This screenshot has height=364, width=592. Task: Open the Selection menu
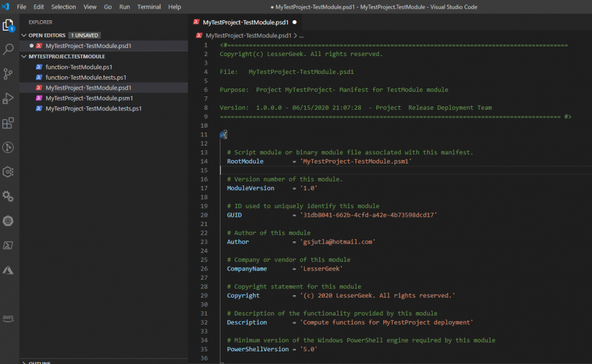pyautogui.click(x=64, y=7)
